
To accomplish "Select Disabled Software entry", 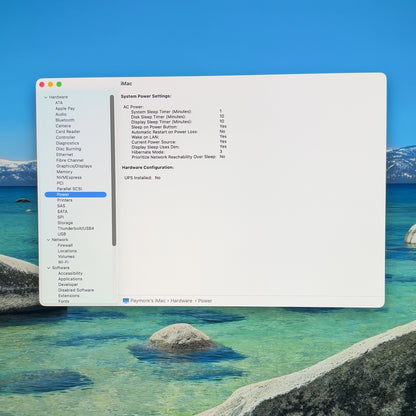I will (76, 290).
